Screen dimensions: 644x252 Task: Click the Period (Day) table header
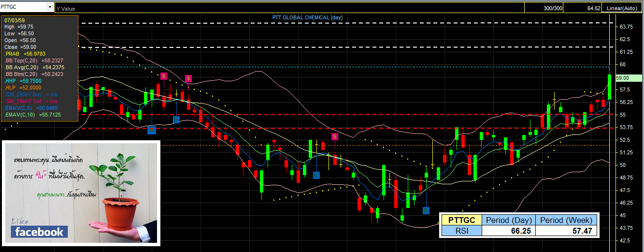pyautogui.click(x=508, y=220)
